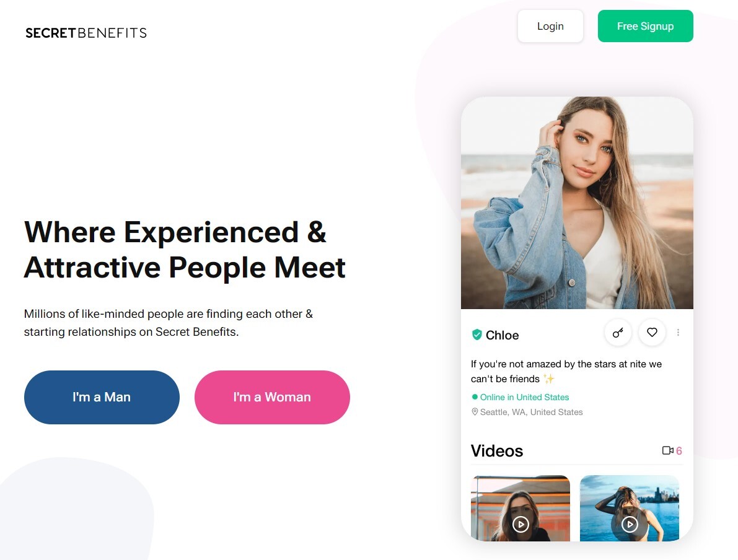Image resolution: width=738 pixels, height=560 pixels.
Task: Click the Online in United States text
Action: click(x=524, y=397)
